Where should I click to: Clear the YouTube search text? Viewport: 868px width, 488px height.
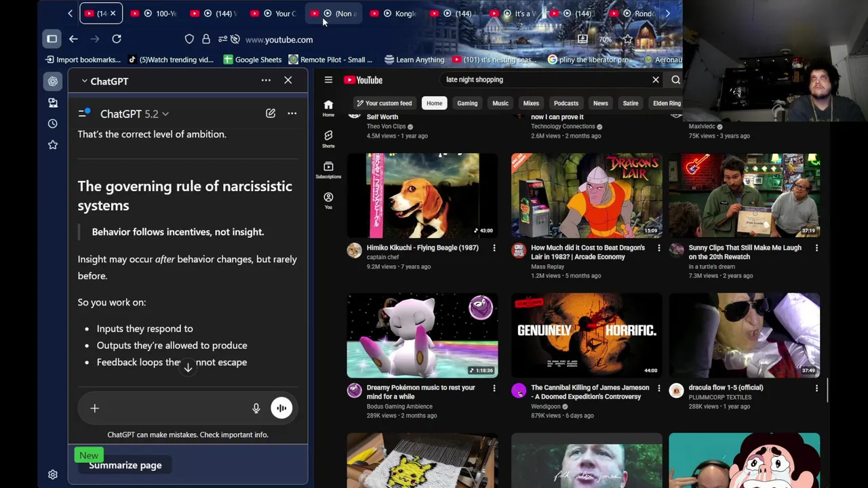(x=656, y=80)
